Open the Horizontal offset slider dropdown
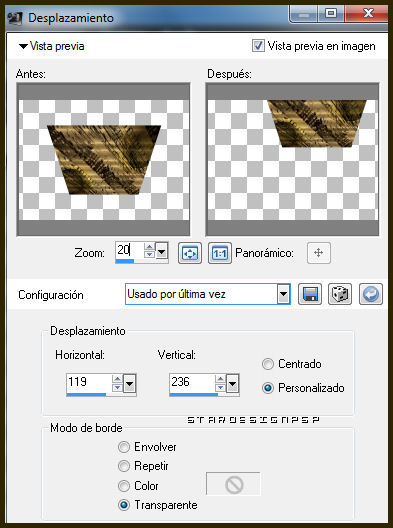Image resolution: width=393 pixels, height=528 pixels. 130,383
